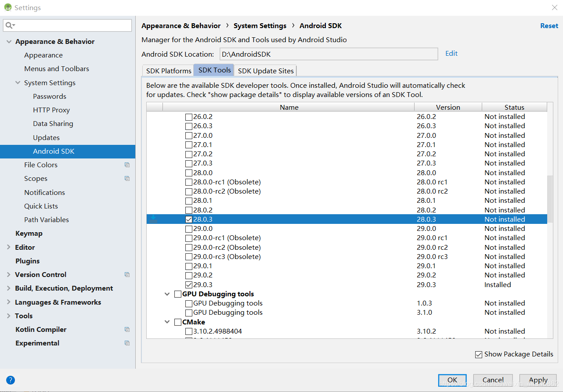Screen dimensions: 563x392
Task: Click the OK button
Action: [452, 380]
